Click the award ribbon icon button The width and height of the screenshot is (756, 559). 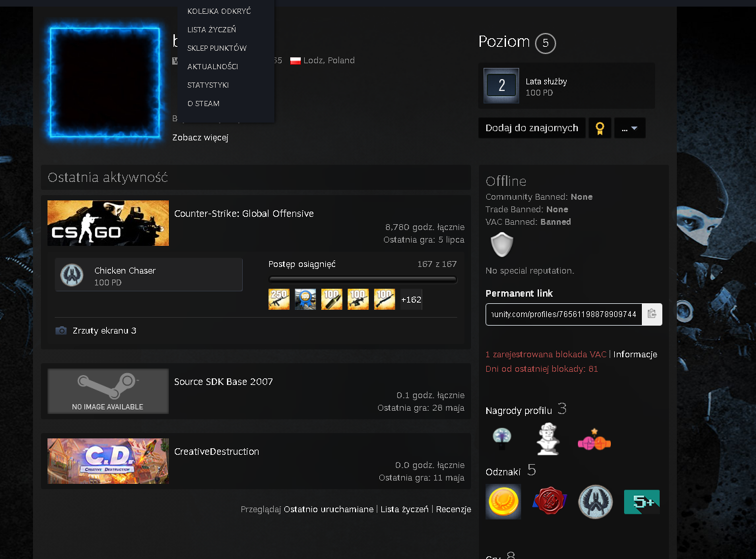[x=600, y=128]
